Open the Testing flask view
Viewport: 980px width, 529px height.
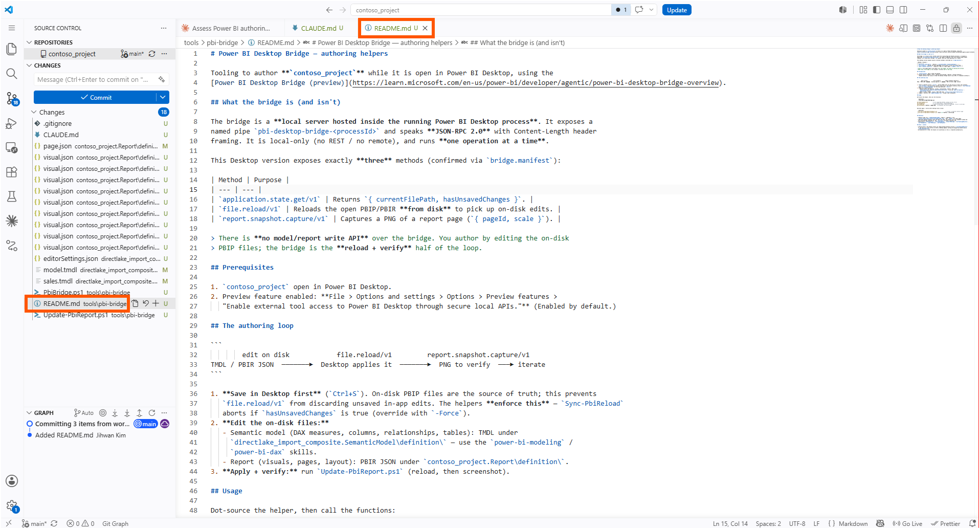11,196
